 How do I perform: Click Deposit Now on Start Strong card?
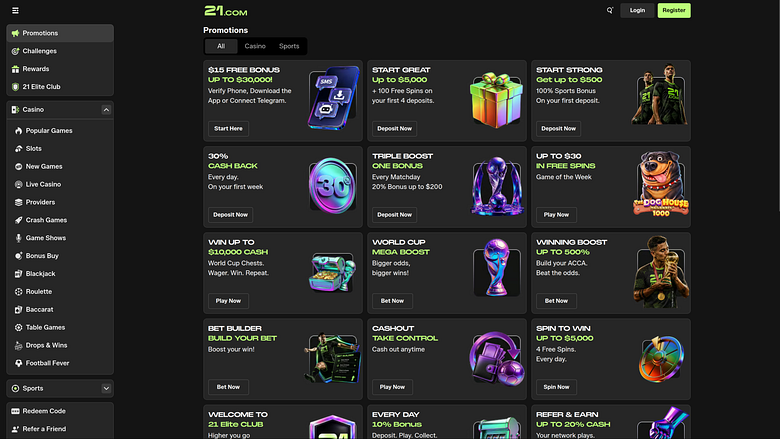coord(559,129)
